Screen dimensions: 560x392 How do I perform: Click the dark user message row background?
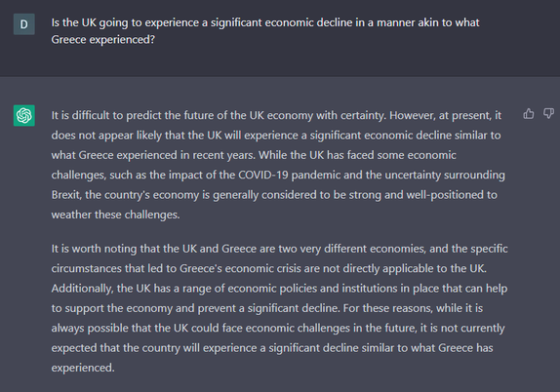click(x=280, y=38)
